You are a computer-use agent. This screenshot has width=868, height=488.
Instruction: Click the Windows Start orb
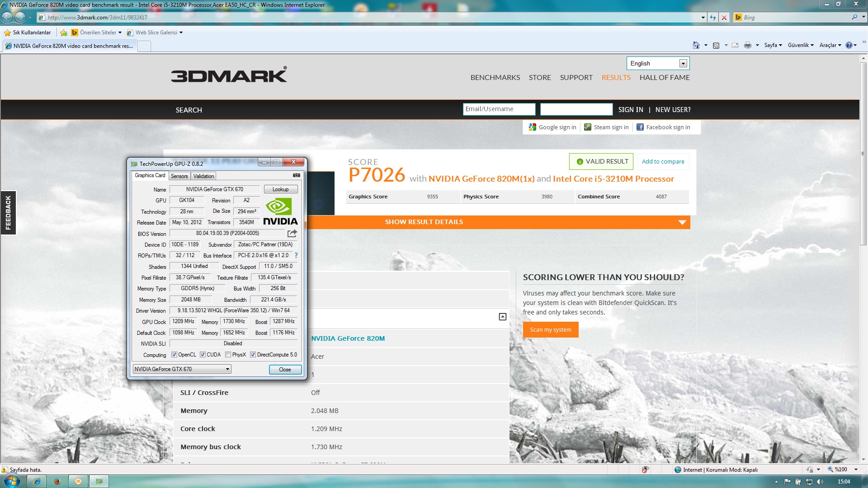(x=12, y=481)
